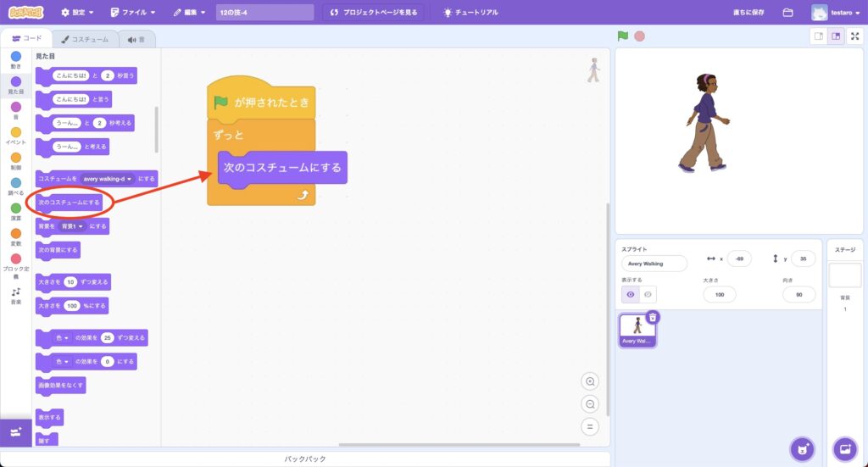Select the Avery Walking sprite thumbnail
This screenshot has height=467, width=868.
pos(637,331)
